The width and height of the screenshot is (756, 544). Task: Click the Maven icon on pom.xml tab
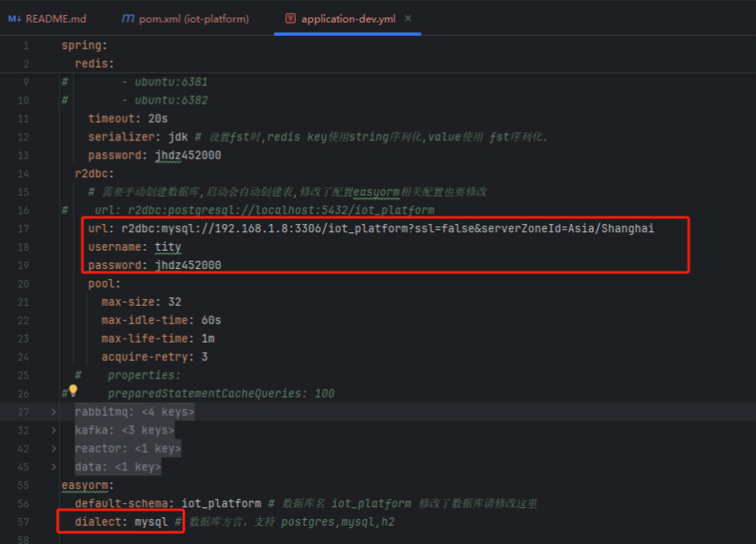(x=127, y=17)
